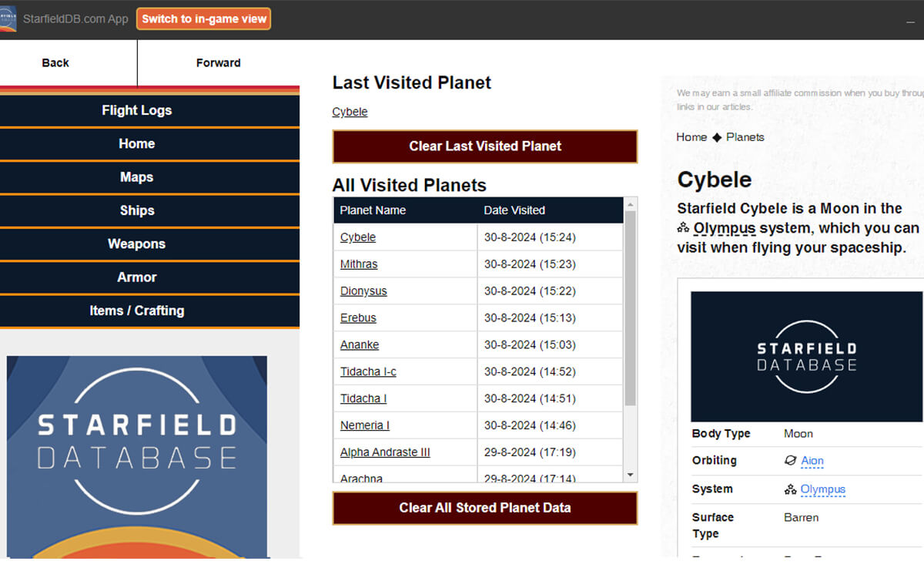Open Mithras planet link
The width and height of the screenshot is (924, 578).
pos(359,264)
